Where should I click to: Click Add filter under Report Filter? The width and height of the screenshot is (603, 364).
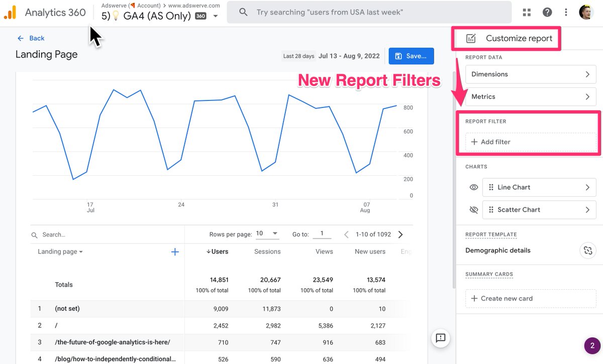(531, 142)
